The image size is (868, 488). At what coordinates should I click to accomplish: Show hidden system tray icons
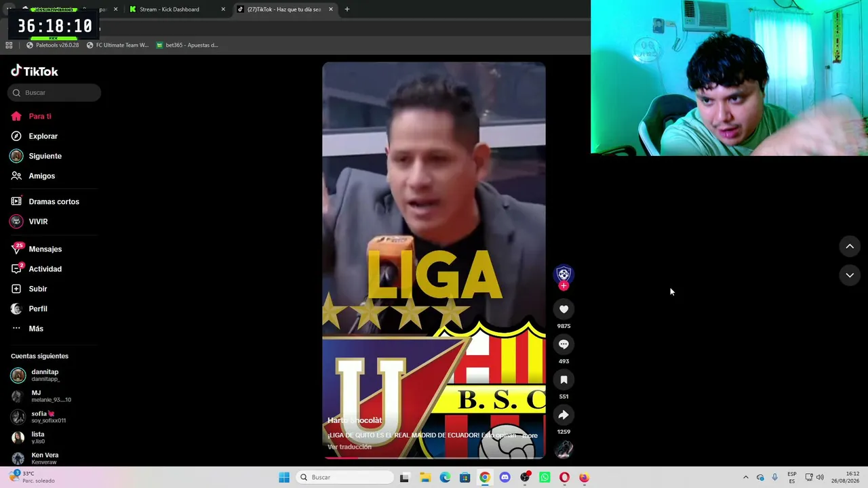[x=746, y=477]
